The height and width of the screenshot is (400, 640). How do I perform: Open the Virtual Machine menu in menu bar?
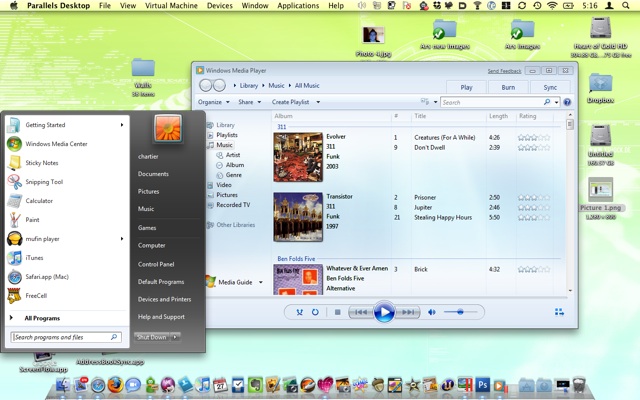(x=171, y=6)
